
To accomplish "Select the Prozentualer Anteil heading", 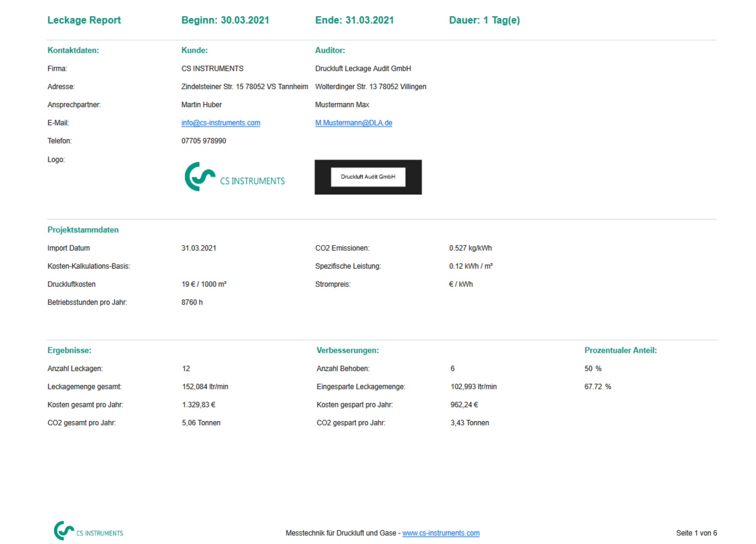I will click(x=621, y=350).
